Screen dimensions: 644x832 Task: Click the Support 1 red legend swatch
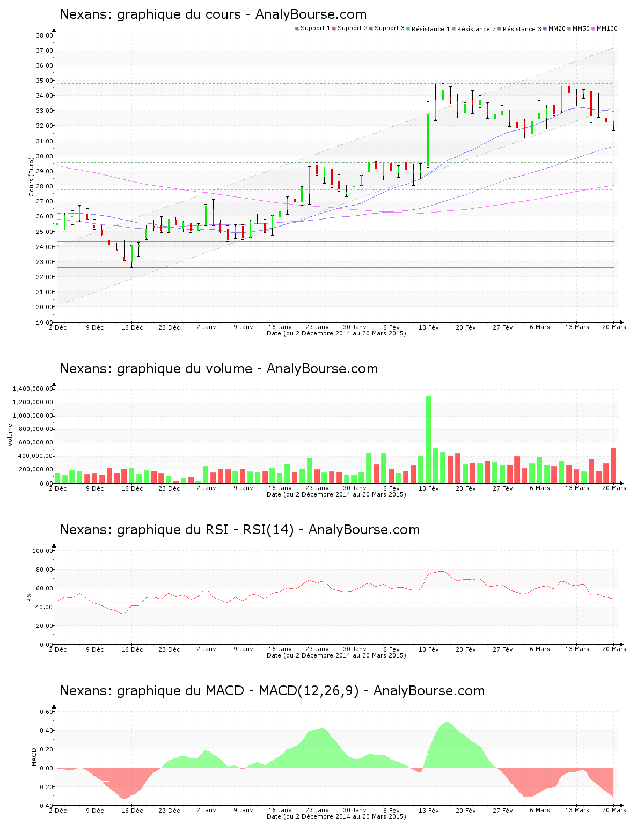coord(297,28)
